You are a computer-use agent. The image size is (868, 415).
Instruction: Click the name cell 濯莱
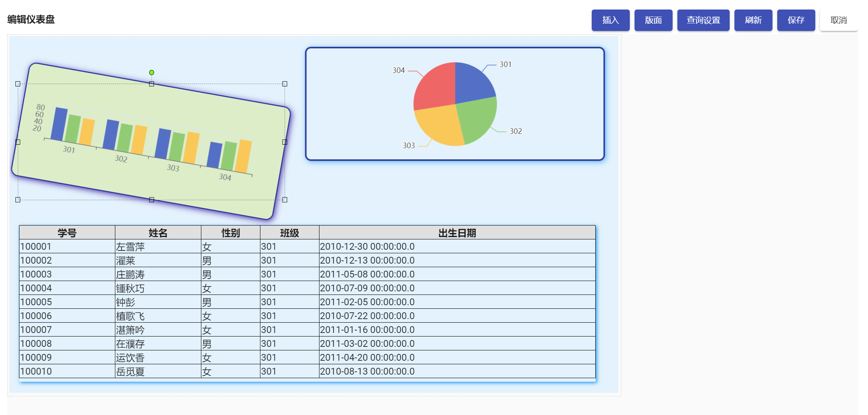(x=158, y=260)
